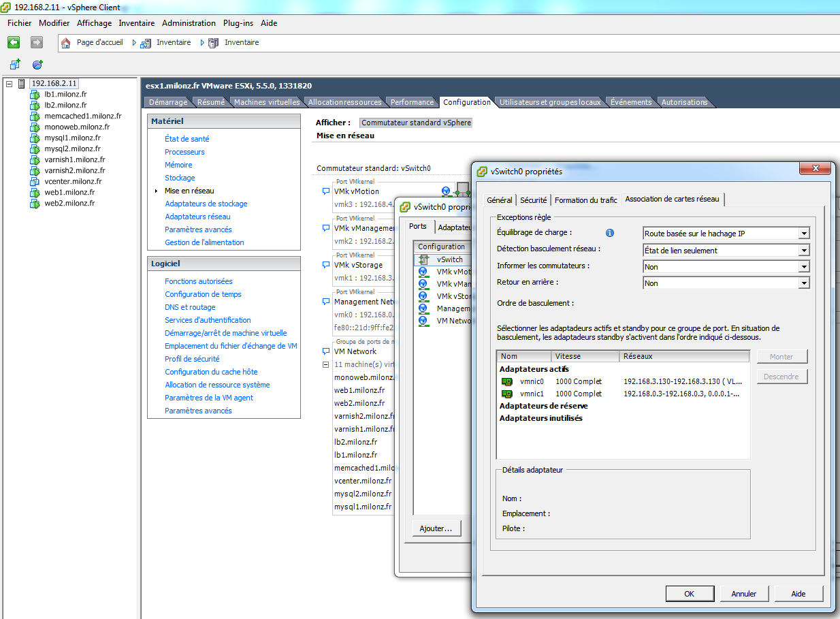Collapse the 192.168.2.11 host tree node

tap(10, 83)
